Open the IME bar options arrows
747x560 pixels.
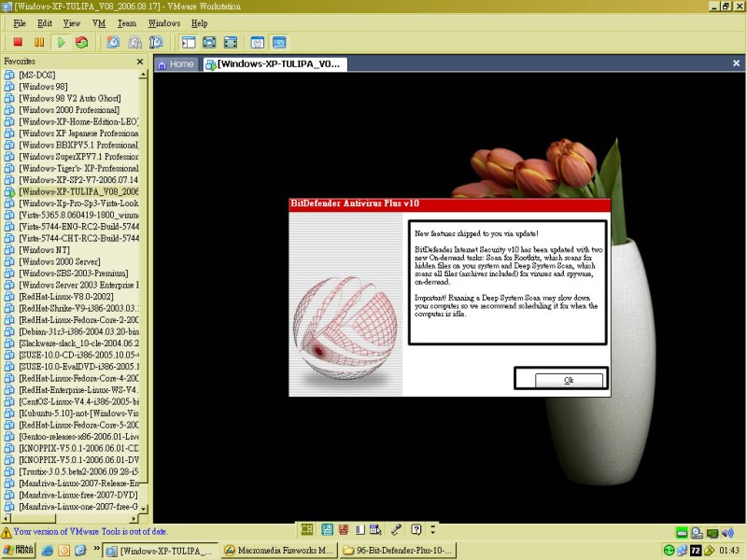[432, 528]
